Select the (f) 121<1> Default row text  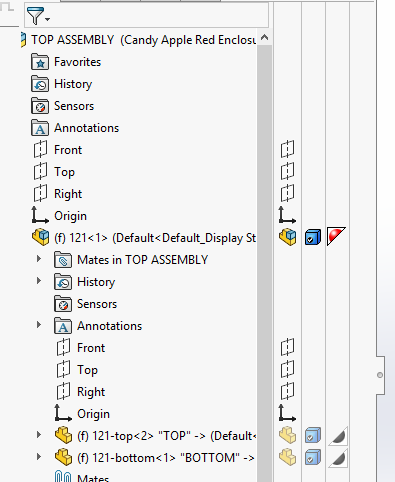tap(155, 238)
